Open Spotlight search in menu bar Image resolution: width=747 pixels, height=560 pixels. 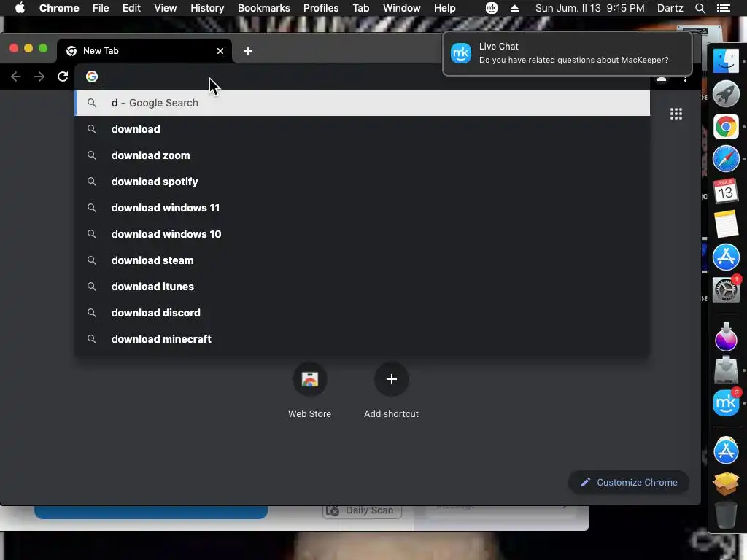(x=700, y=8)
